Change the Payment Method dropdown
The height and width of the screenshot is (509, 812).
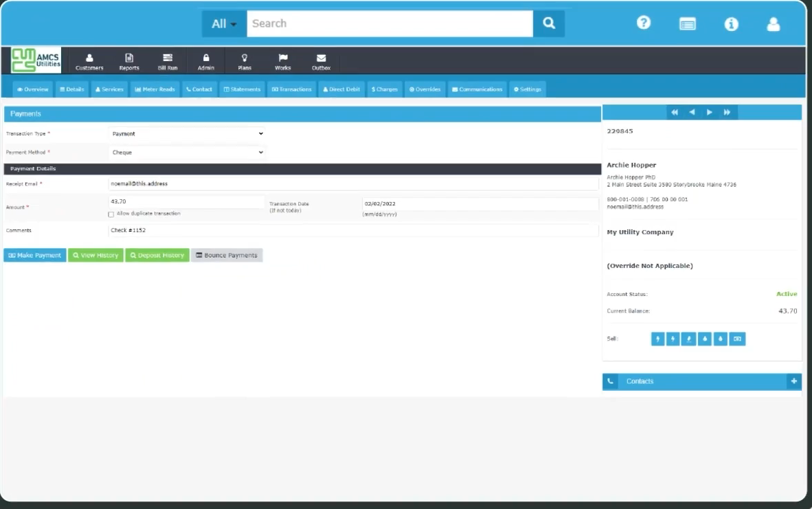(x=187, y=152)
